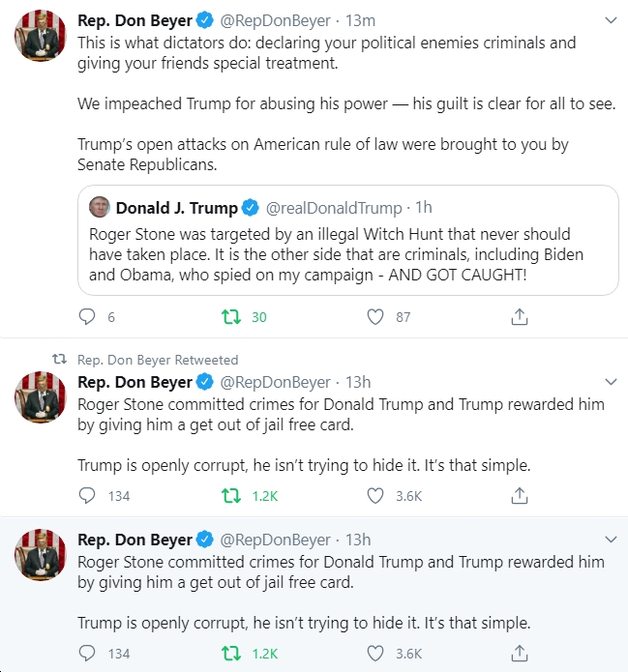Share icon on the retweeted middle tweet

pos(520,495)
